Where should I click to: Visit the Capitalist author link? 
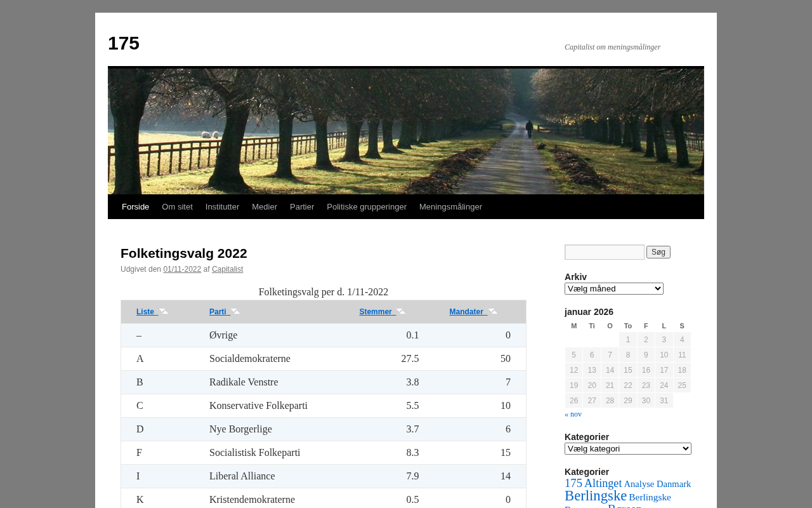click(x=227, y=269)
